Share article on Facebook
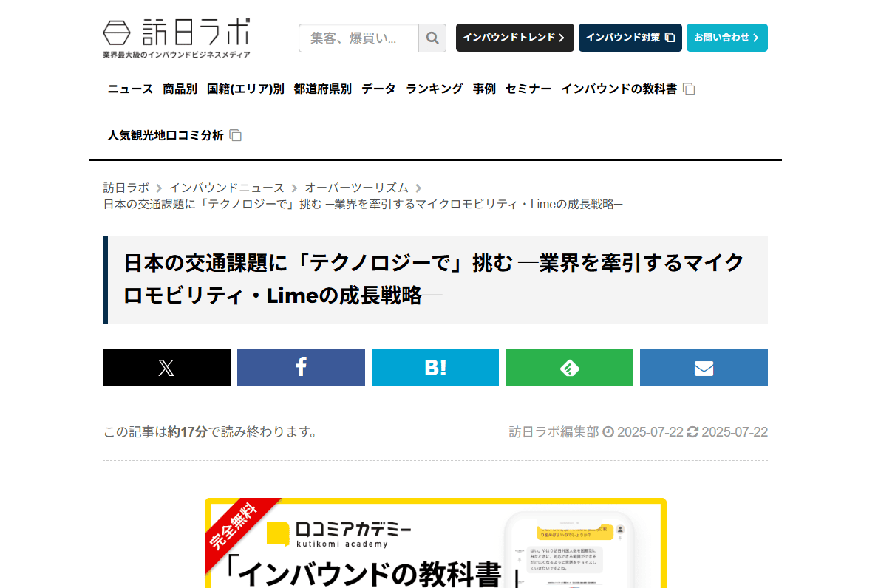This screenshot has width=878, height=588. [301, 368]
